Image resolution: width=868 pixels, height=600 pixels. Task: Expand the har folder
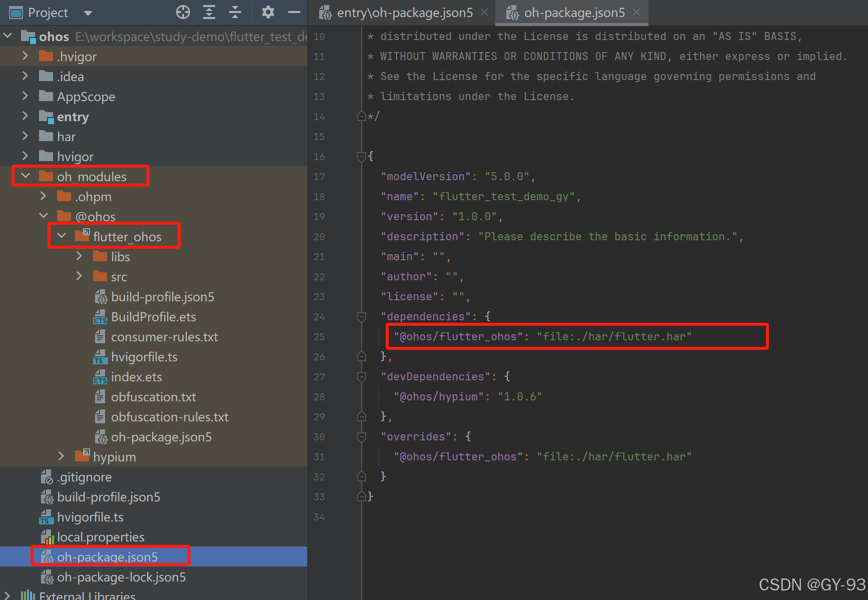25,136
